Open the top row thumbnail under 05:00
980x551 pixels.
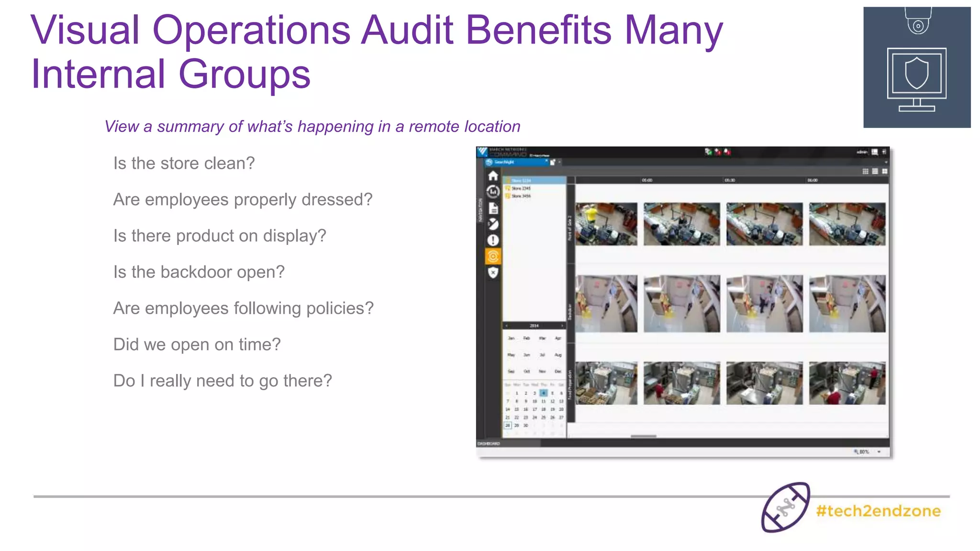pyautogui.click(x=681, y=224)
